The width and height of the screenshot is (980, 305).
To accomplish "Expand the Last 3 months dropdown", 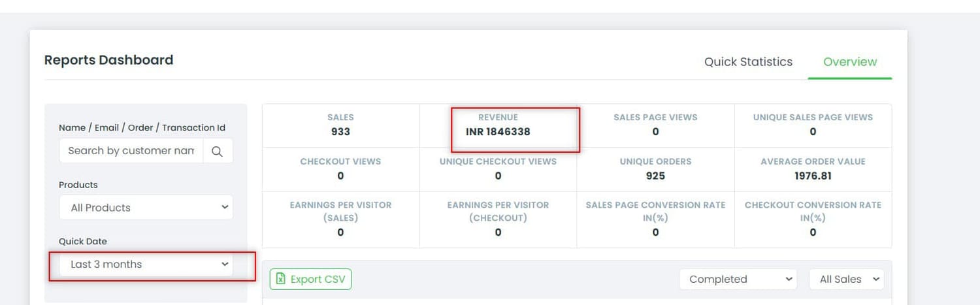I will coord(146,265).
